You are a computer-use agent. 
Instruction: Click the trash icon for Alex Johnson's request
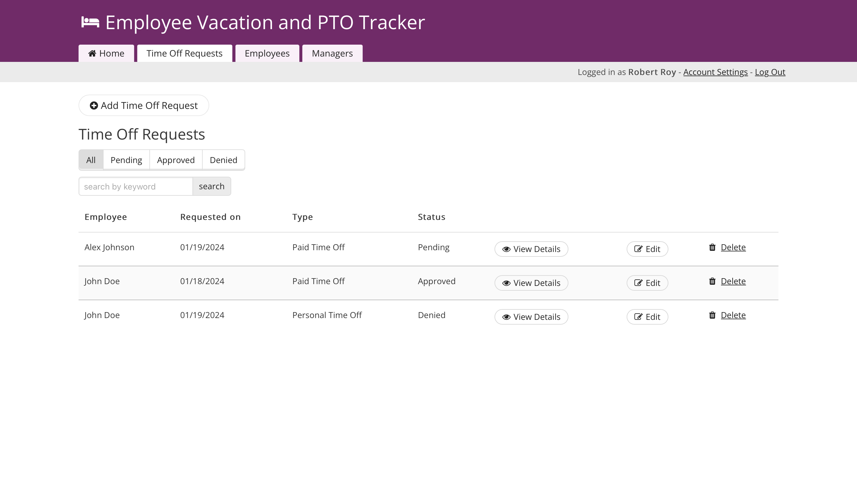[x=712, y=247]
